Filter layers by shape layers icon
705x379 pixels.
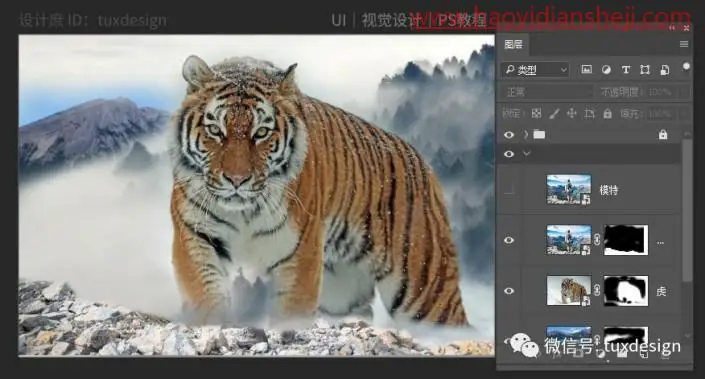(645, 70)
